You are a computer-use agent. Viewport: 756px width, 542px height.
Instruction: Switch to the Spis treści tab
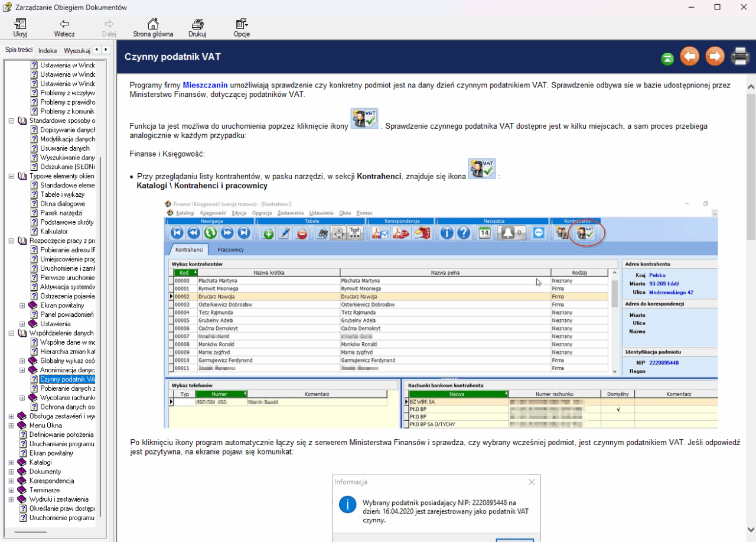coord(18,50)
